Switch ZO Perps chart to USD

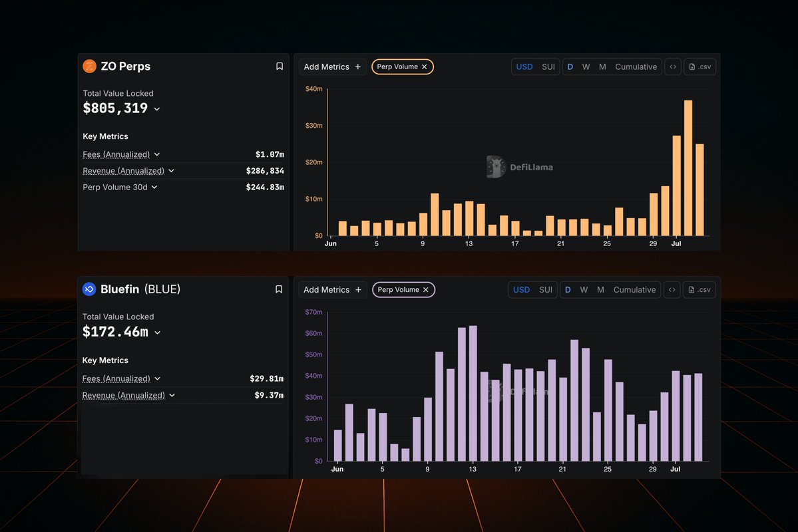[x=524, y=66]
